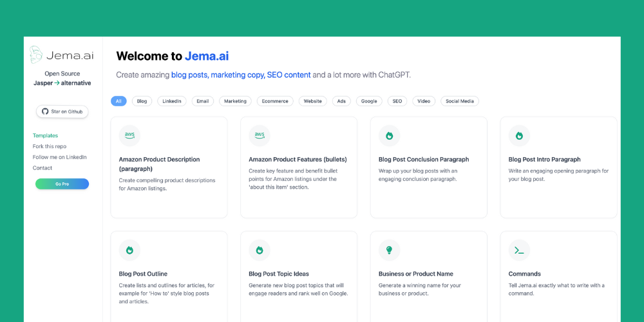This screenshot has width=644, height=322.
Task: Filter templates by LinkedIn
Action: click(x=172, y=101)
